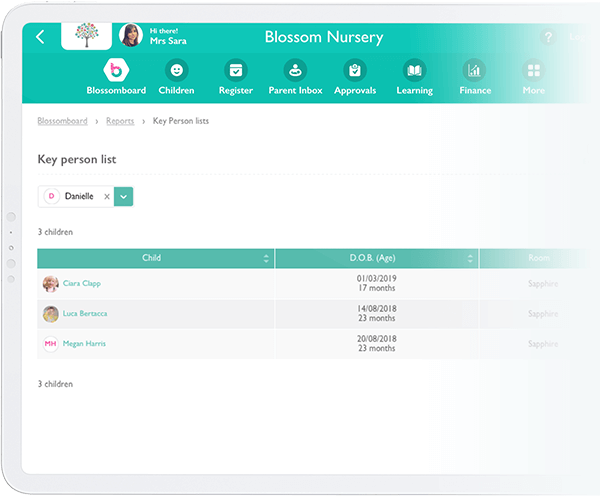Open the Blossomboard hexagon icon
This screenshot has height=496, width=600.
116,70
